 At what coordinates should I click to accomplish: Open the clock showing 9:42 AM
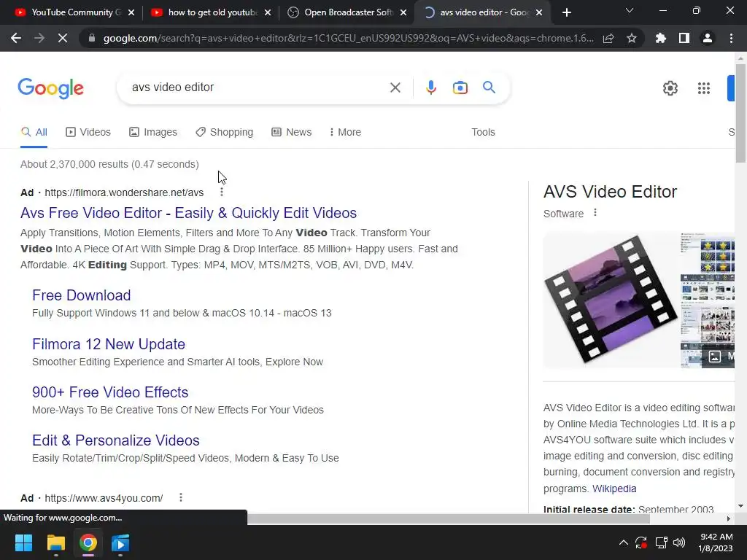(x=716, y=542)
